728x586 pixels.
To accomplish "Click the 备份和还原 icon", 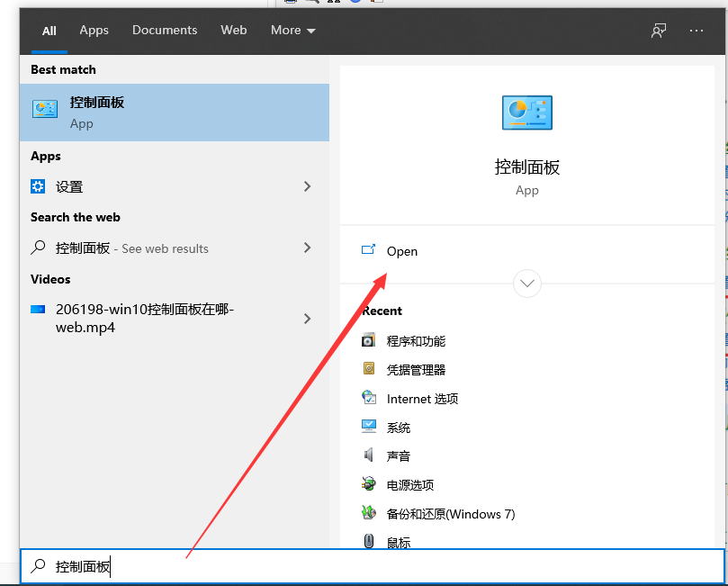I will click(x=369, y=512).
